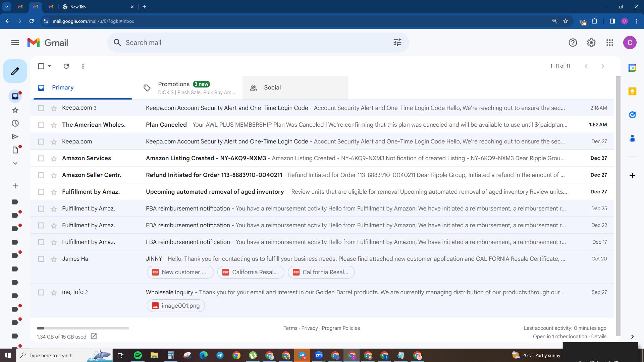644x362 pixels.
Task: Show the side panel chevron
Action: 632,337
